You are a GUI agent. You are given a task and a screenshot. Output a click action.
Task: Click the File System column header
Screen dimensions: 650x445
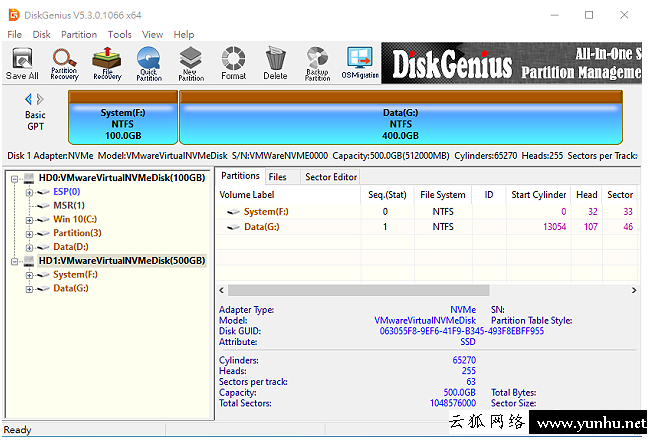(x=443, y=195)
